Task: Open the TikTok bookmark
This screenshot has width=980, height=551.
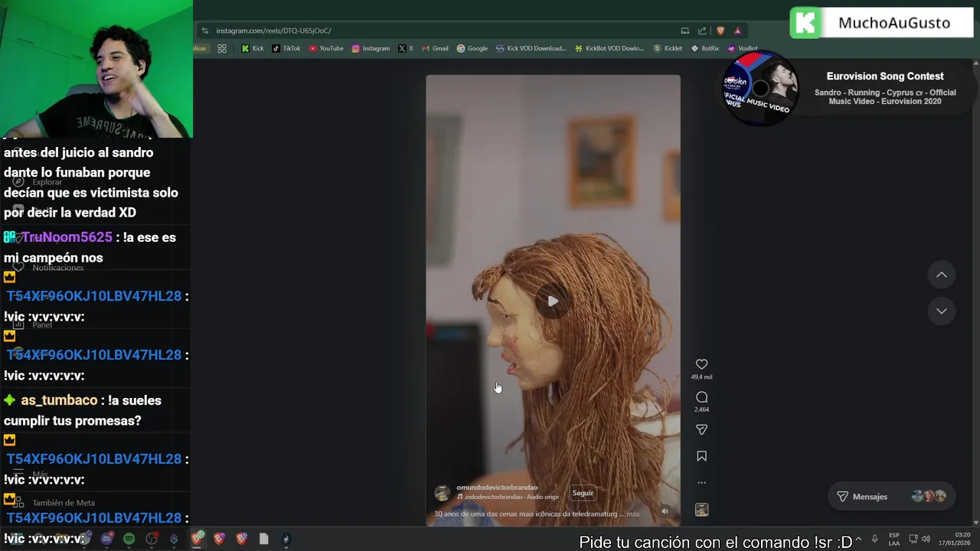Action: [x=286, y=48]
